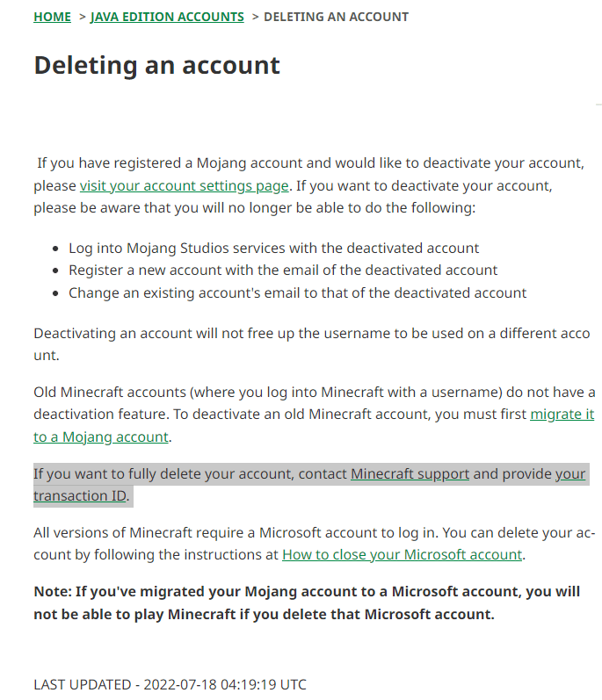The image size is (602, 700).
Task: Click the 'Log into Mojang Studios services' bullet
Action: 274,248
